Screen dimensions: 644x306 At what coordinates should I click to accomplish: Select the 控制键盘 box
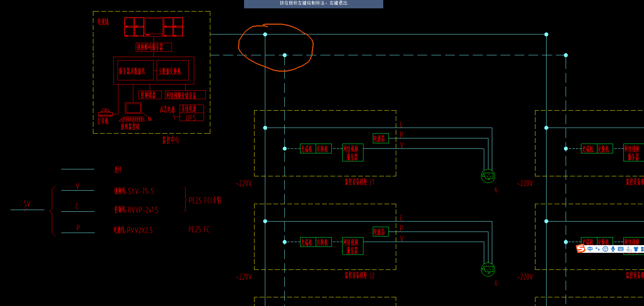tap(150, 95)
